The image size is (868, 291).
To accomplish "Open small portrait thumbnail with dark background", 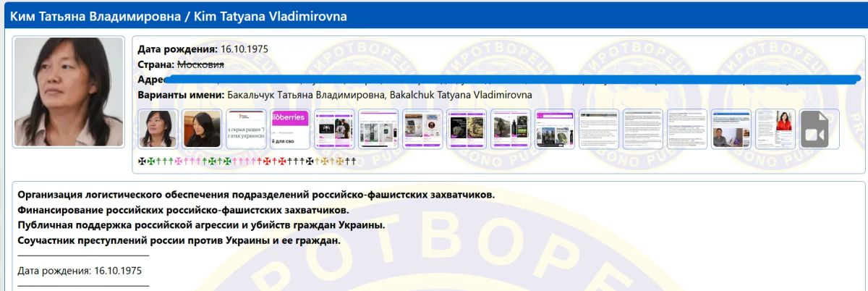I will (x=202, y=129).
